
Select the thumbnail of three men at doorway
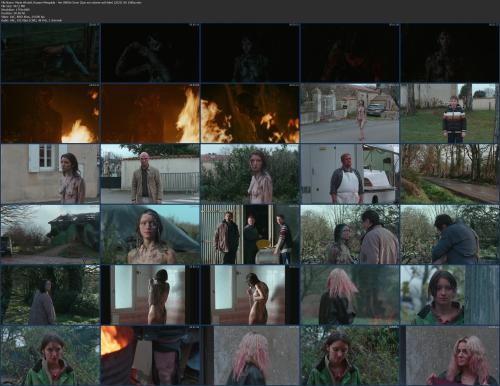[250, 234]
